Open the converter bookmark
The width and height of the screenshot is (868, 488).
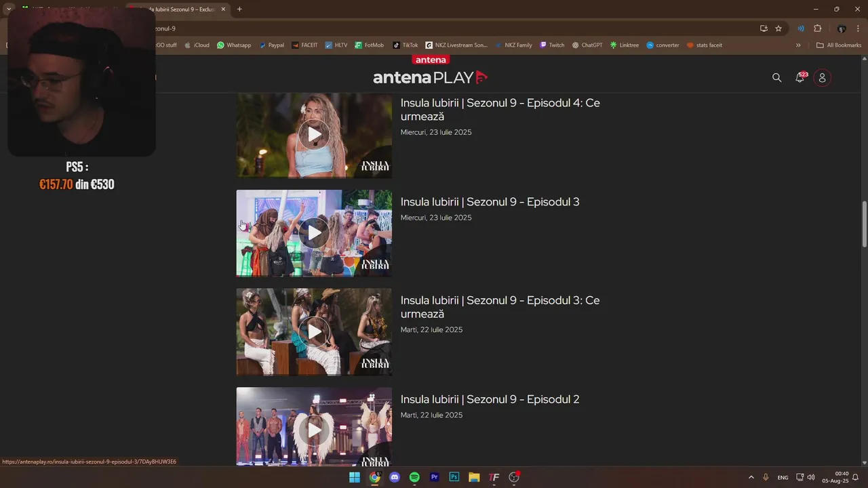click(663, 45)
